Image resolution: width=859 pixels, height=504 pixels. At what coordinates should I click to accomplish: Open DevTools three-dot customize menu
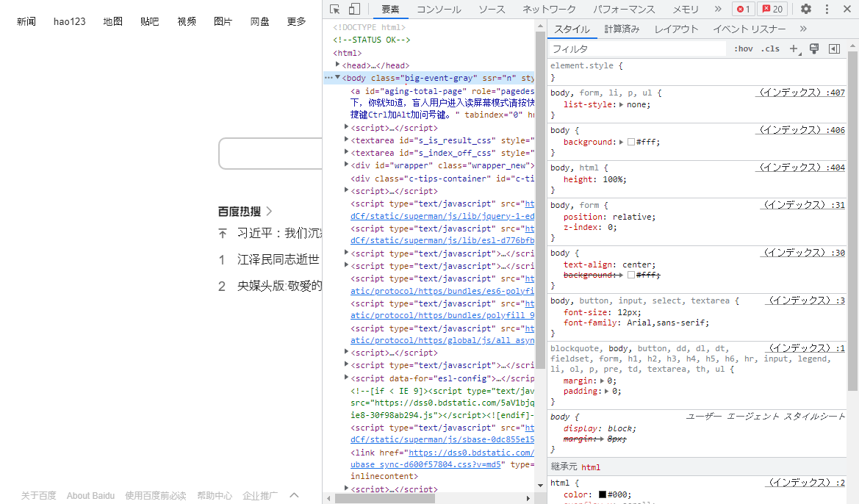coord(827,10)
